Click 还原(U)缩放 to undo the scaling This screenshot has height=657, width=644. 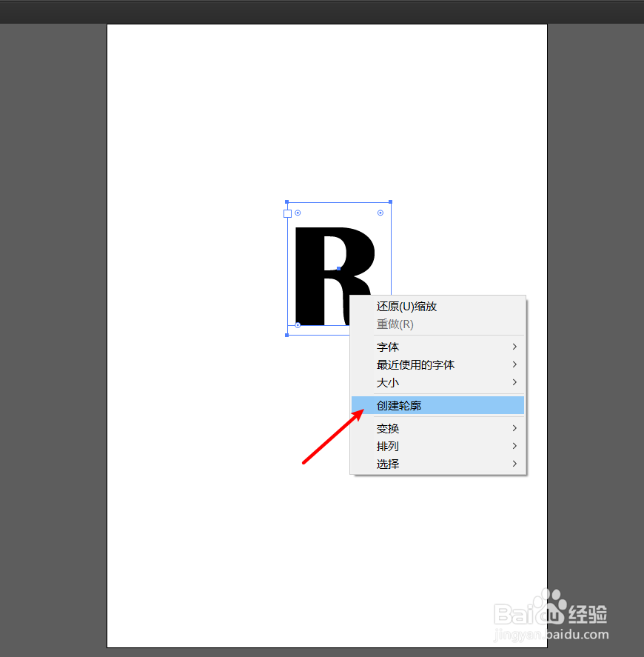click(406, 306)
